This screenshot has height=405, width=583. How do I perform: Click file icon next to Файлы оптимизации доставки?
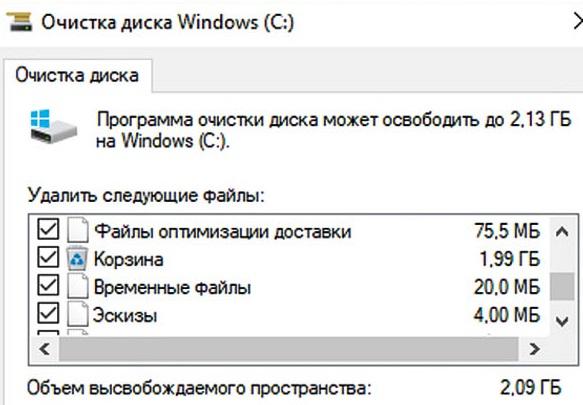78,230
